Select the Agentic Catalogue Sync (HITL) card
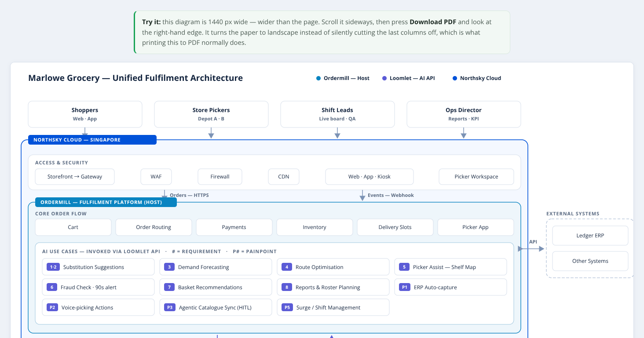 (216, 307)
